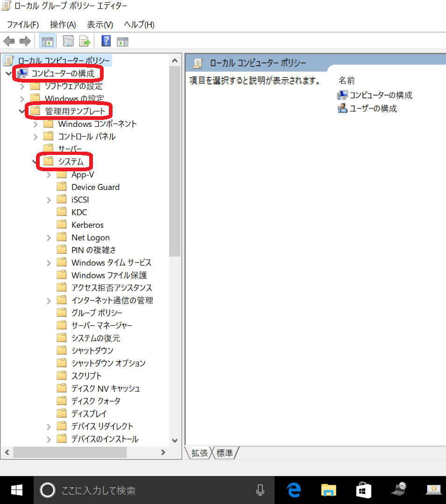Click the Cortana circle icon
The width and height of the screenshot is (446, 504).
pyautogui.click(x=48, y=490)
